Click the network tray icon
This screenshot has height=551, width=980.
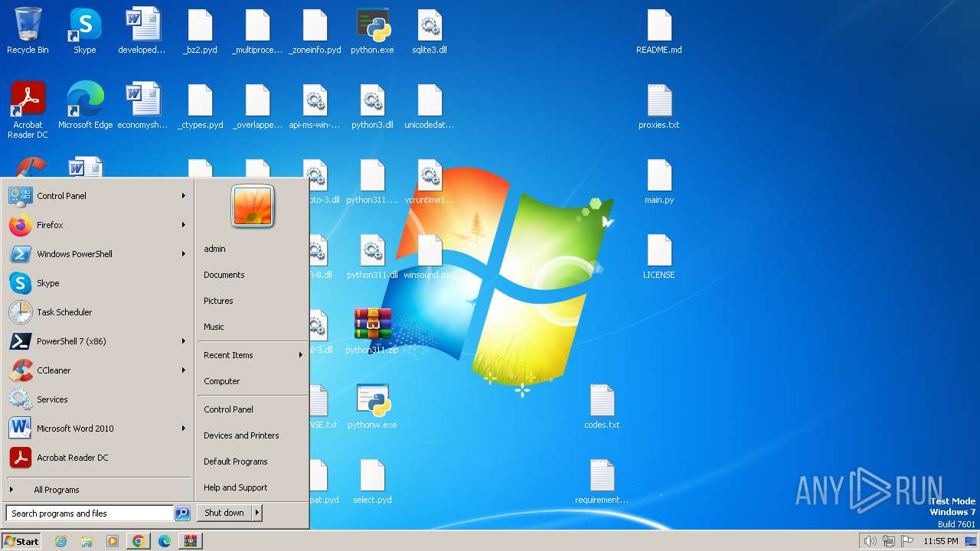(889, 541)
